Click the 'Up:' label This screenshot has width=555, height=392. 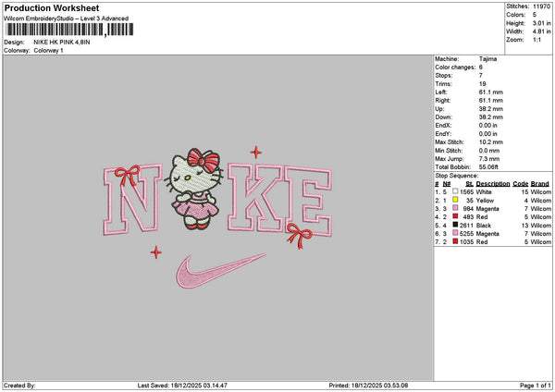439,109
